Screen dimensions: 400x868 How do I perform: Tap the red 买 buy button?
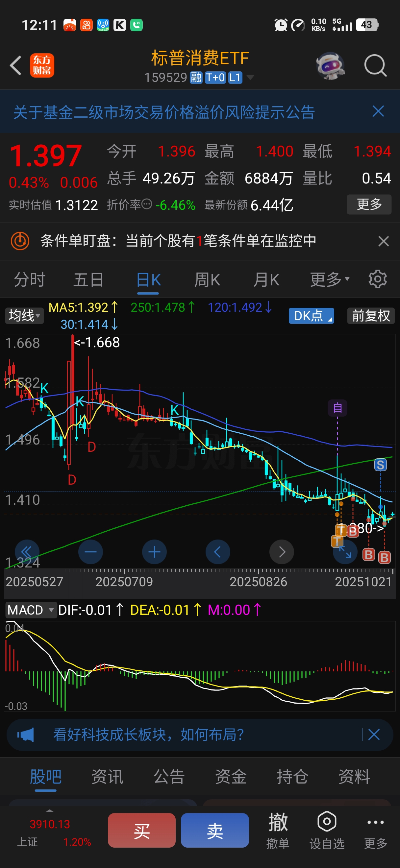point(141,830)
